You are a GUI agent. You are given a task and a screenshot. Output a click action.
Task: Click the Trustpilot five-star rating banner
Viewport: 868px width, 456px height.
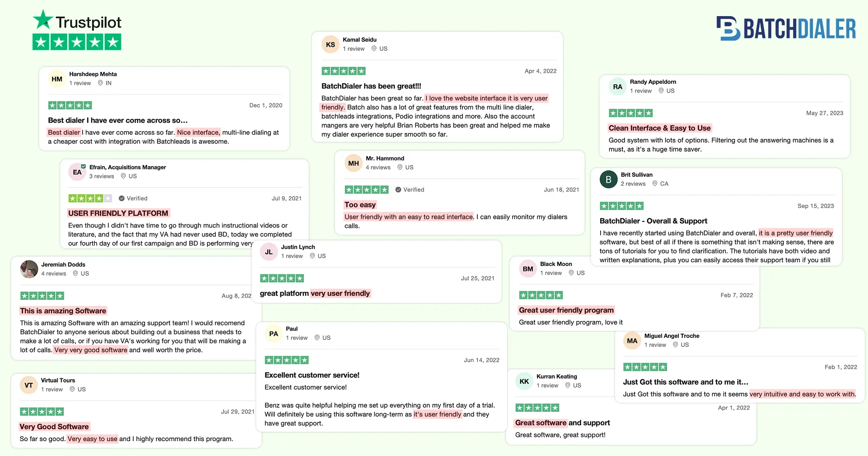pos(77,42)
